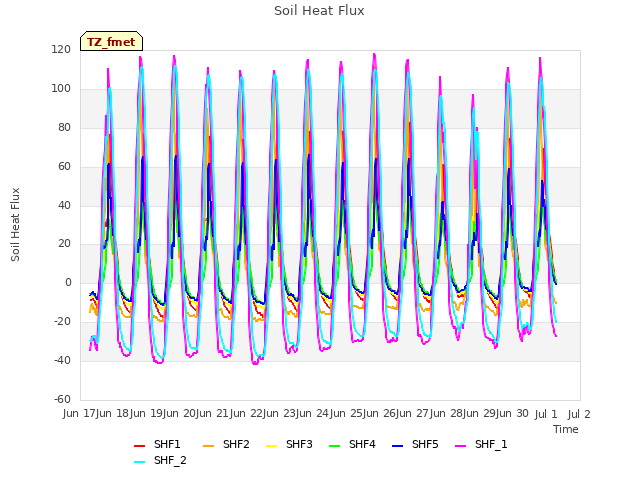This screenshot has width=640, height=480.
Task: Click the Jun 21 x-axis label
Action: 214,413
